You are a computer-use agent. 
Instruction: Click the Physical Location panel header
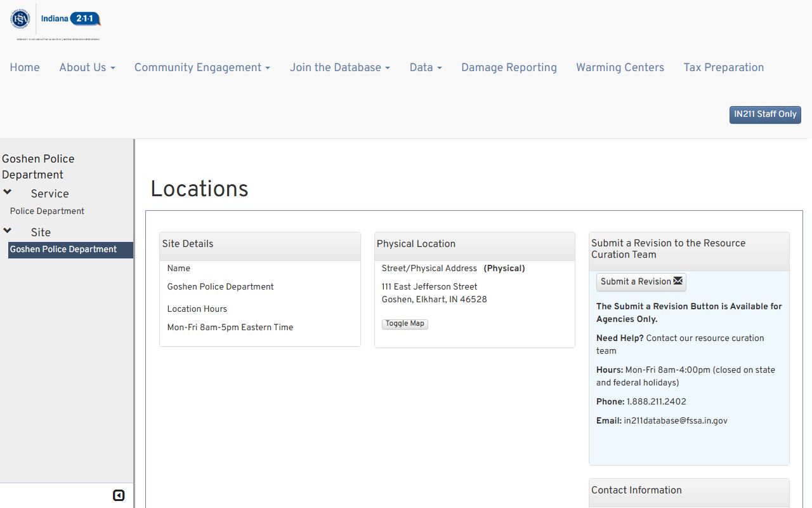tap(475, 246)
